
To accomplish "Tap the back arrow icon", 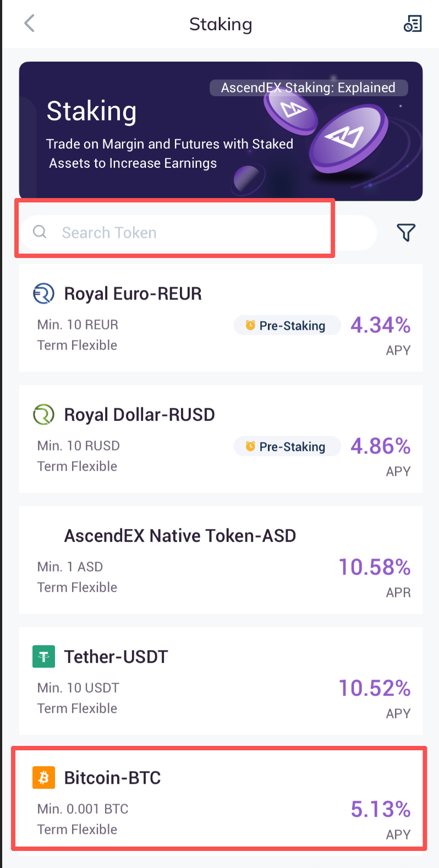I will (x=30, y=24).
